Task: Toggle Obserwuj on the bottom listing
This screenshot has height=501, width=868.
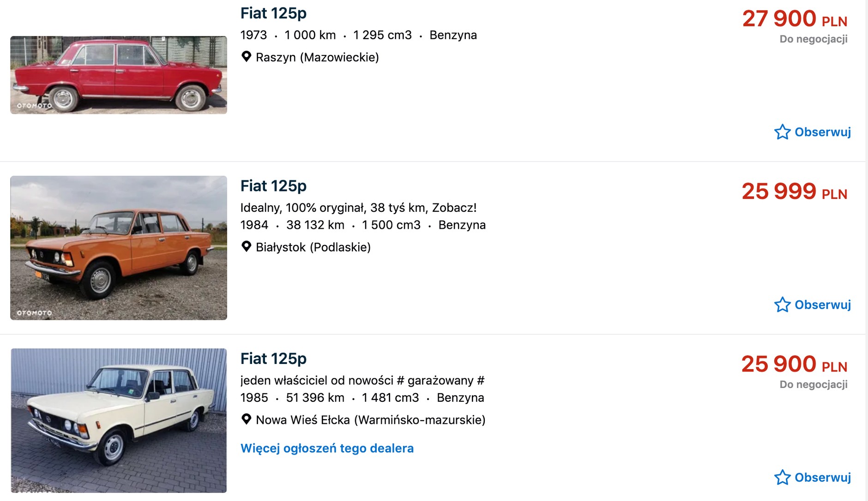Action: pyautogui.click(x=822, y=477)
